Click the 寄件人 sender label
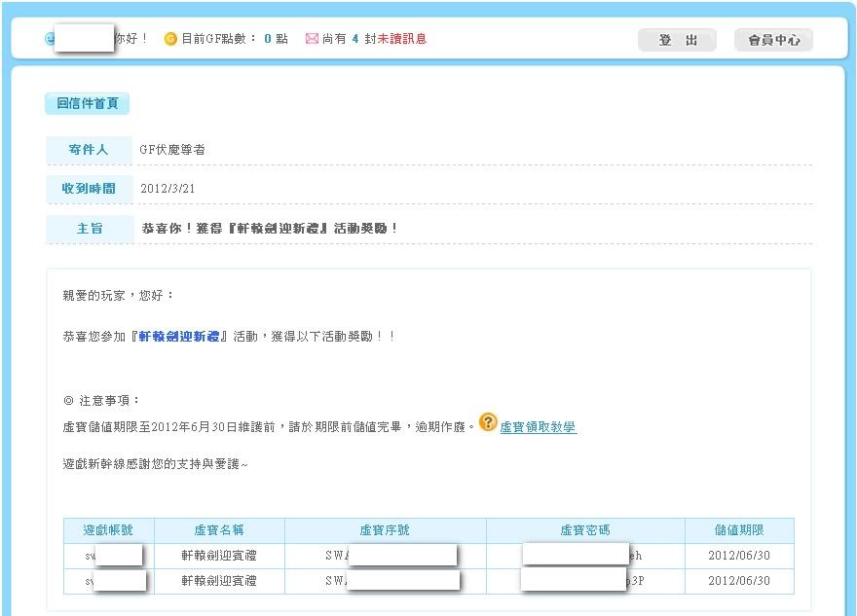 (91, 150)
